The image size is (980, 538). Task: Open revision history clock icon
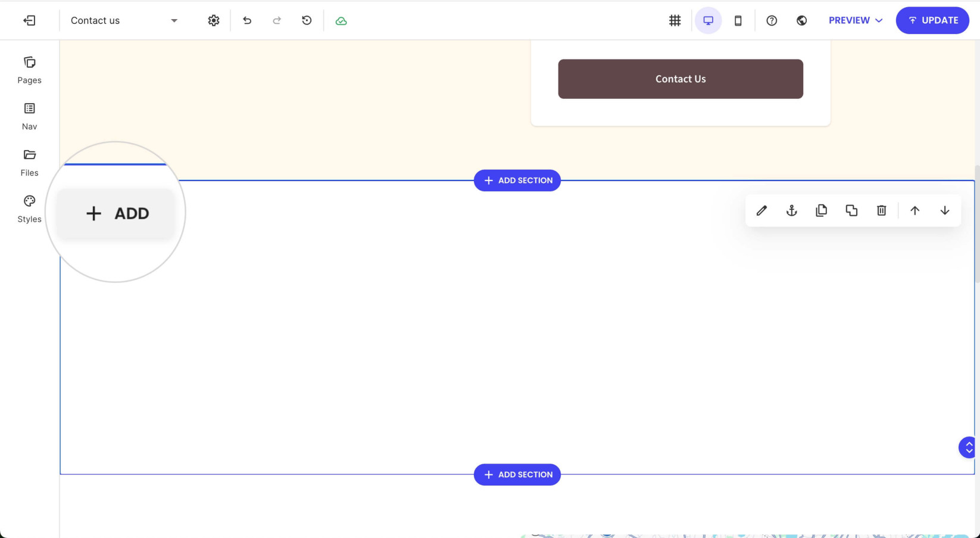click(307, 20)
